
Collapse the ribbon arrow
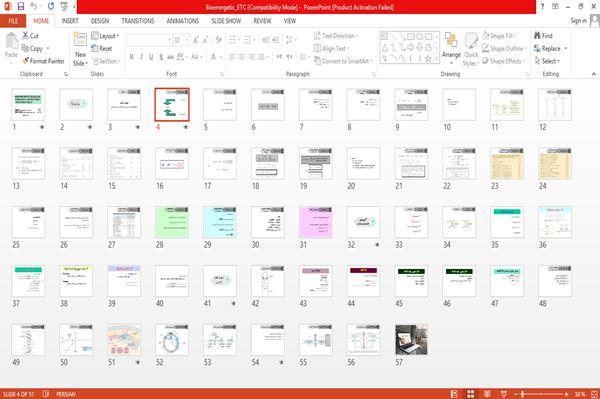593,74
